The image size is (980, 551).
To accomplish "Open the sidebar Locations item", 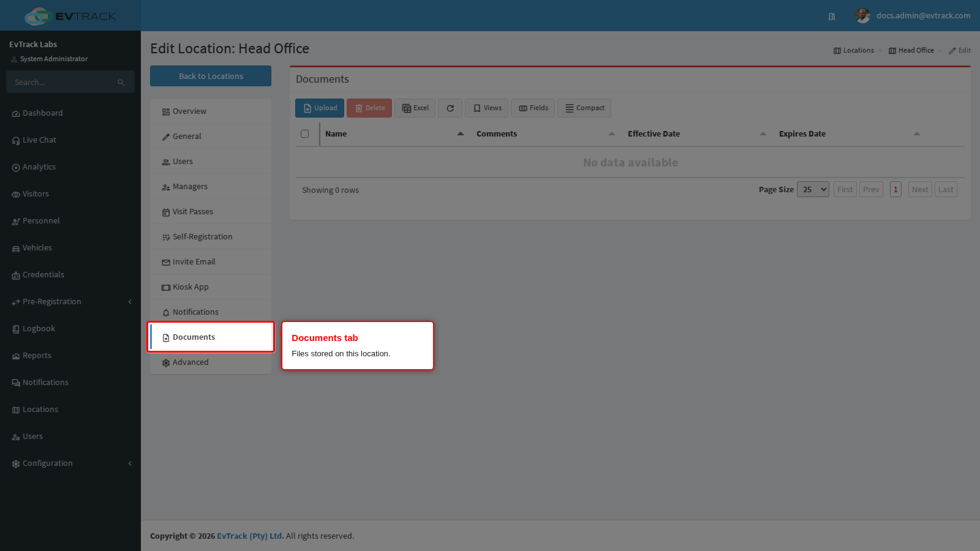I will tap(70, 410).
